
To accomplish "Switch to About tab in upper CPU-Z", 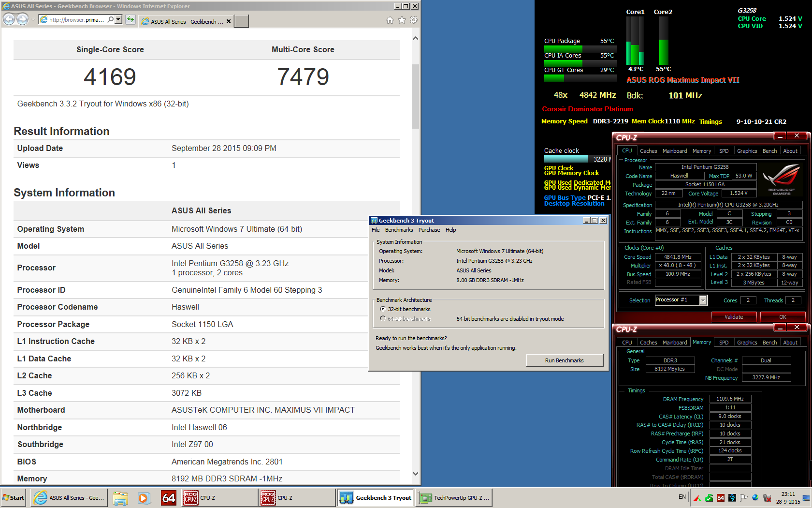I will pos(790,151).
